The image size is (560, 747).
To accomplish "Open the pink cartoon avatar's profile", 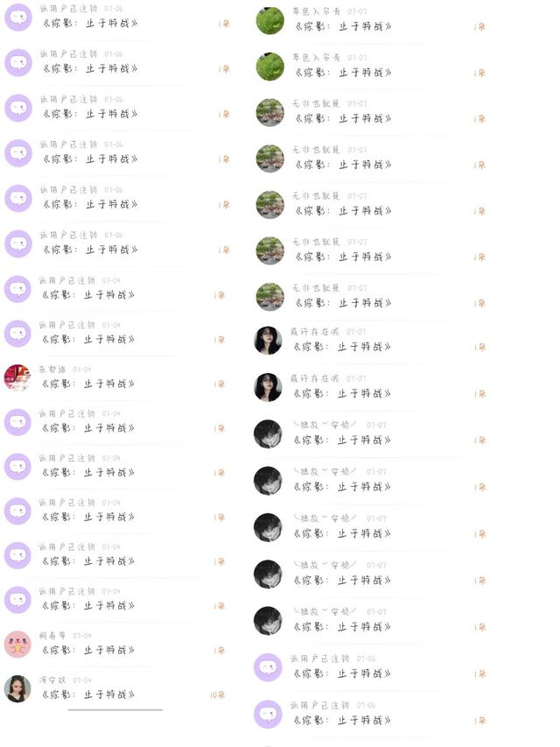I will [x=17, y=645].
